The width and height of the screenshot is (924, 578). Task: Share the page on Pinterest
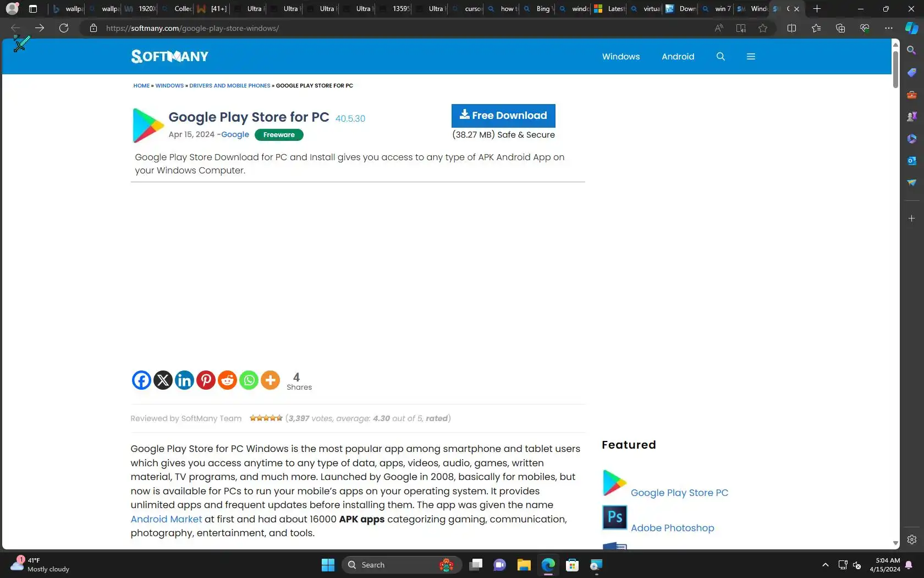click(x=206, y=380)
